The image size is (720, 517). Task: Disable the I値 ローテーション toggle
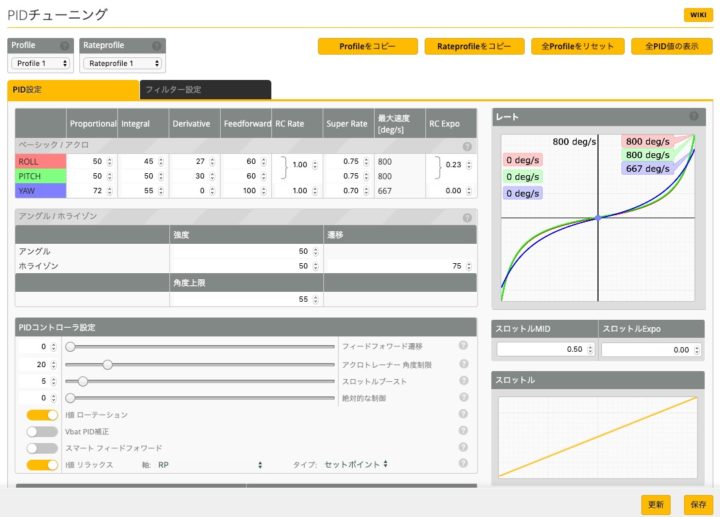(x=42, y=414)
